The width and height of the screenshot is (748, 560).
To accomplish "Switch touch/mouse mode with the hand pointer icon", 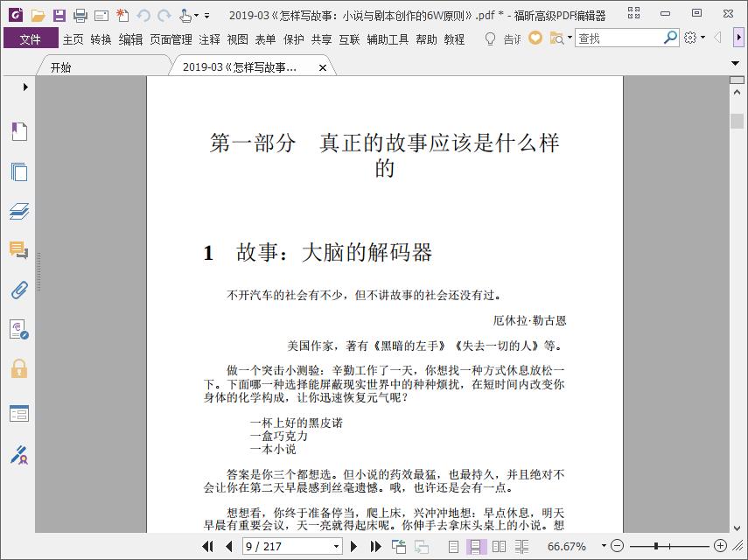I will [185, 17].
